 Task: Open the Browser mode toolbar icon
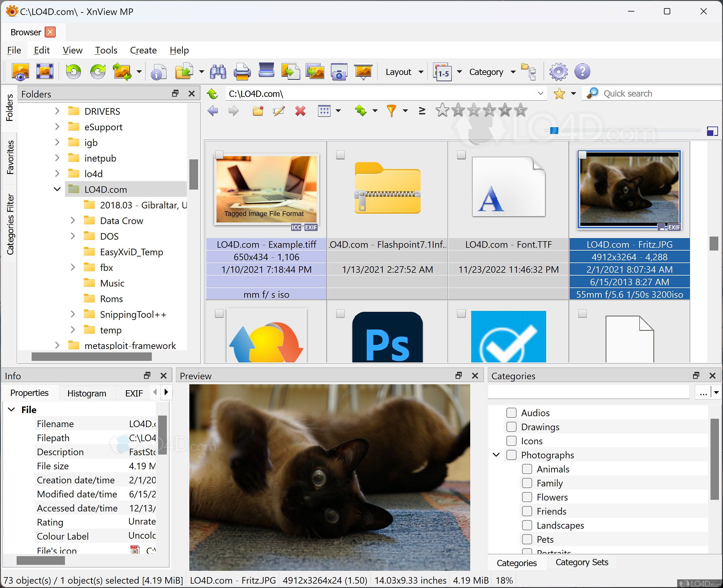pos(20,72)
